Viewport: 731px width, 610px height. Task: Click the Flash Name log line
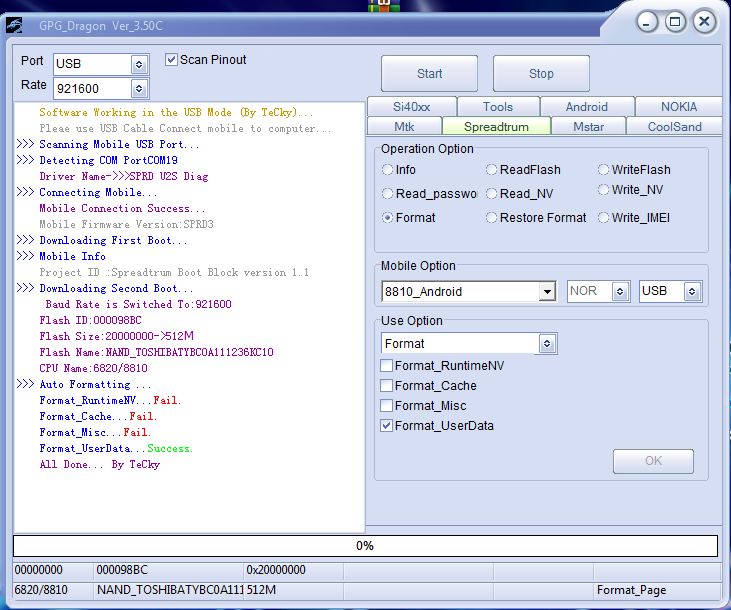(x=156, y=352)
